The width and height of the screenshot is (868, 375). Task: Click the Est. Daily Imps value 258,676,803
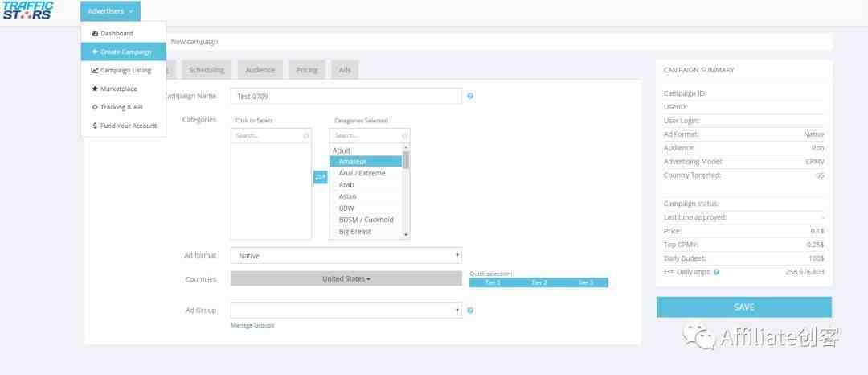point(805,272)
